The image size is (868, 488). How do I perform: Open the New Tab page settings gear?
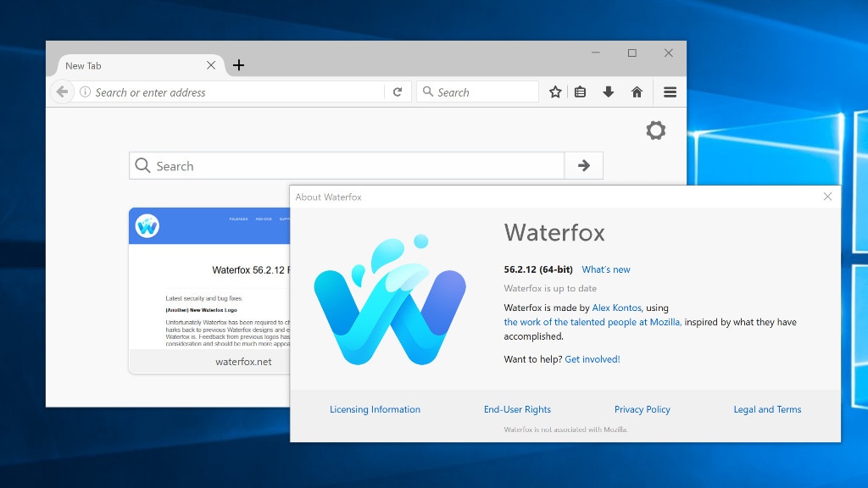click(x=655, y=130)
